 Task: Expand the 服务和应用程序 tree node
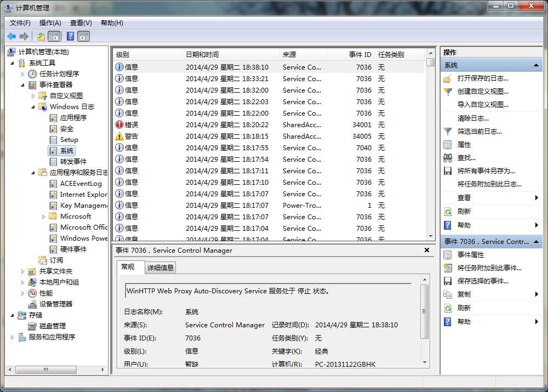[12, 337]
